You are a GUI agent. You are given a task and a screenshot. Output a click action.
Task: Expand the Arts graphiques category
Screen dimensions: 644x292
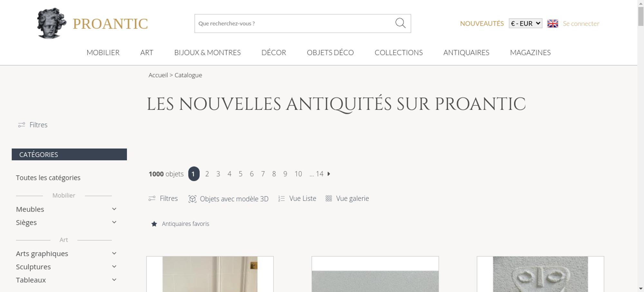click(114, 253)
